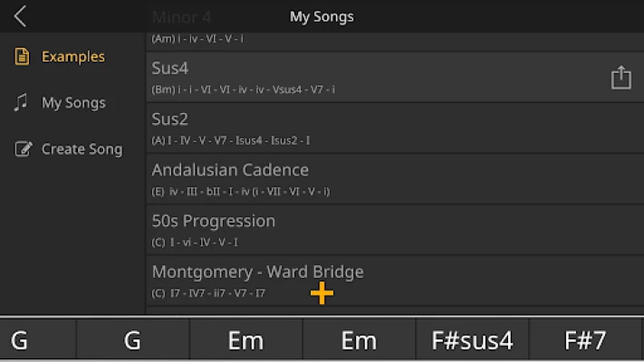Tap the first Em chord cell
644x362 pixels.
(245, 340)
